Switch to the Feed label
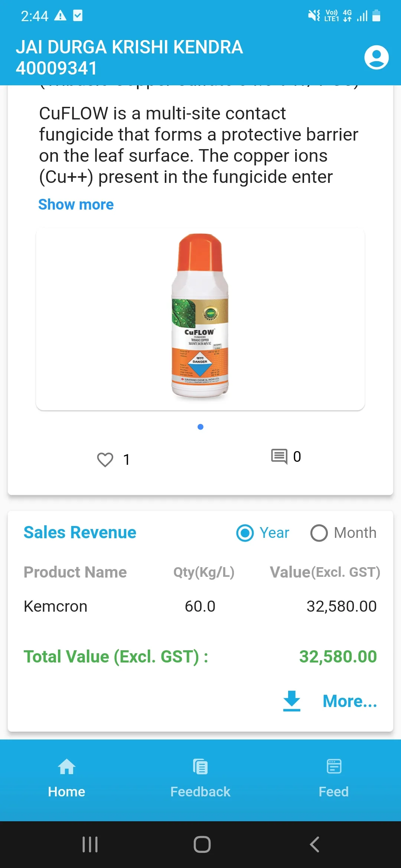The width and height of the screenshot is (401, 868). [334, 792]
